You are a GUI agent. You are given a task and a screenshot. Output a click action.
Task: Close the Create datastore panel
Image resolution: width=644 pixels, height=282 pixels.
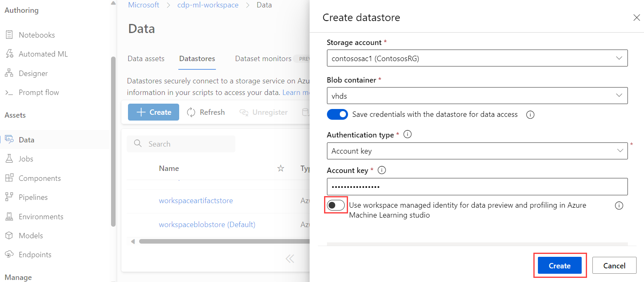tap(637, 17)
